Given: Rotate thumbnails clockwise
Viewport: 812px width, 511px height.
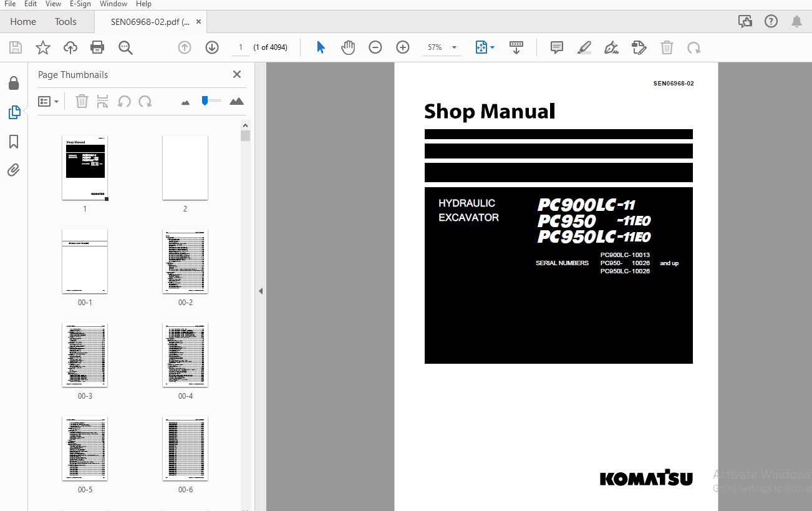Looking at the screenshot, I should (145, 101).
